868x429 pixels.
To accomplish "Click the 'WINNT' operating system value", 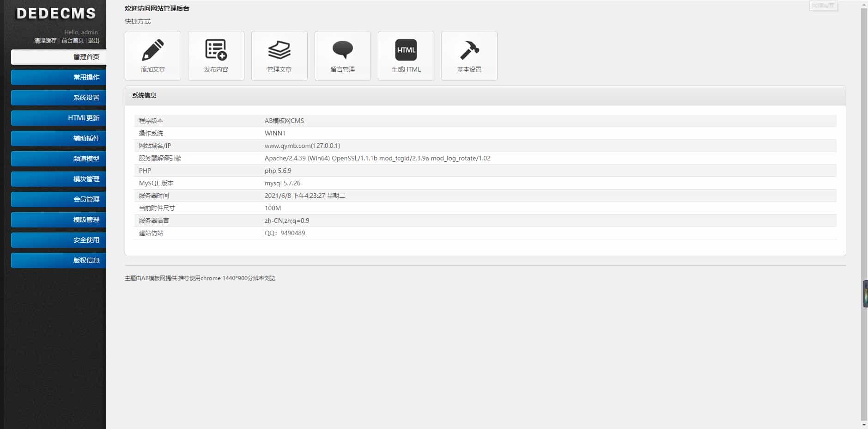I will pos(275,133).
